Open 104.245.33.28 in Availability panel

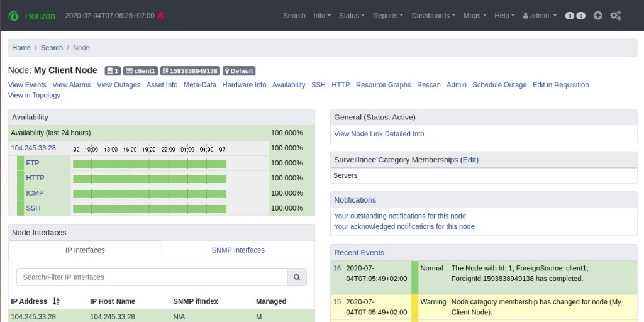33,148
